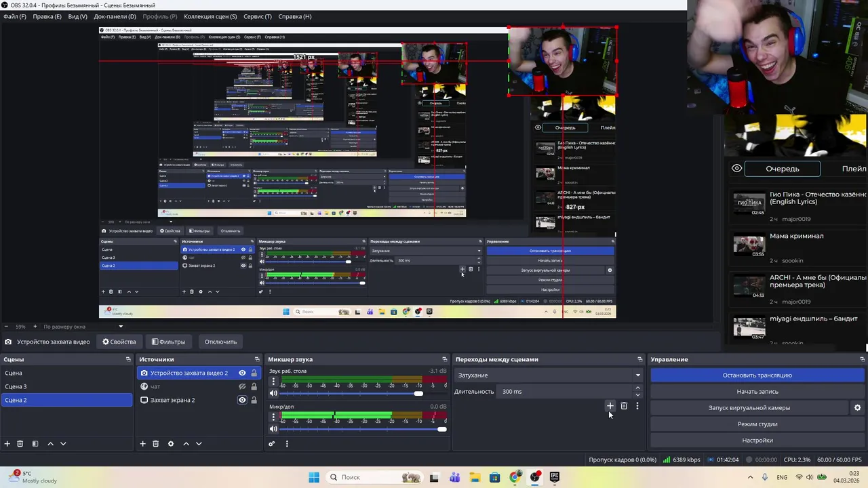Open transition properties three-dot menu
This screenshot has width=868, height=488.
click(637, 406)
